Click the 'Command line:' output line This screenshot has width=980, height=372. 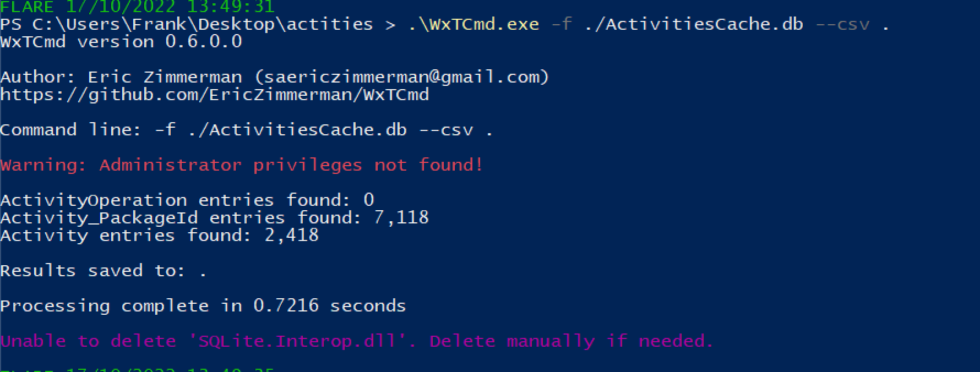point(246,130)
